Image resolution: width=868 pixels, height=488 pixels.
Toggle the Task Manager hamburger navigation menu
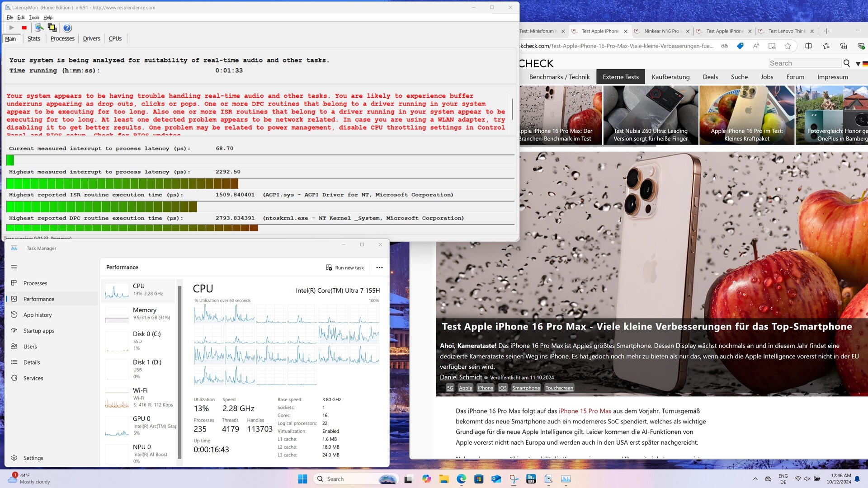pos(14,267)
